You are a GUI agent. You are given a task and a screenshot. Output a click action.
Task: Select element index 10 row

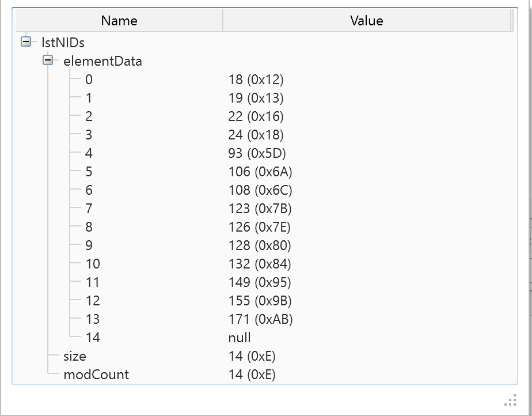point(92,264)
